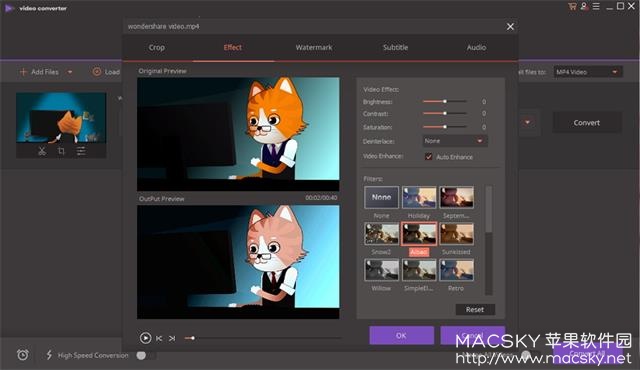Click the Load DVD disc icon

point(97,72)
